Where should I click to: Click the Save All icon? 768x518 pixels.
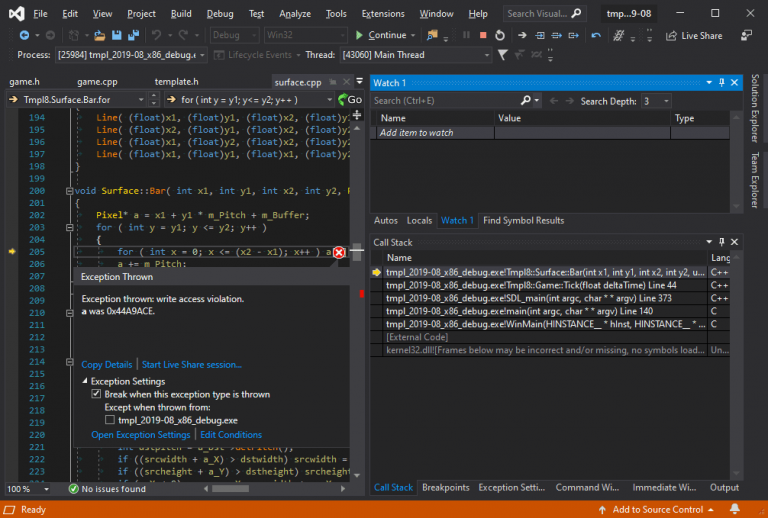pyautogui.click(x=133, y=35)
